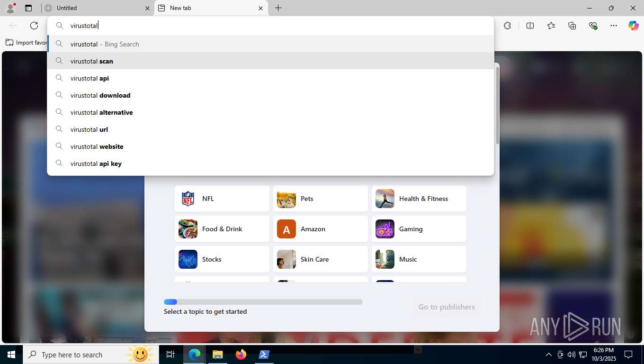Choose the Gaming topic card
644x364 pixels.
(419, 229)
